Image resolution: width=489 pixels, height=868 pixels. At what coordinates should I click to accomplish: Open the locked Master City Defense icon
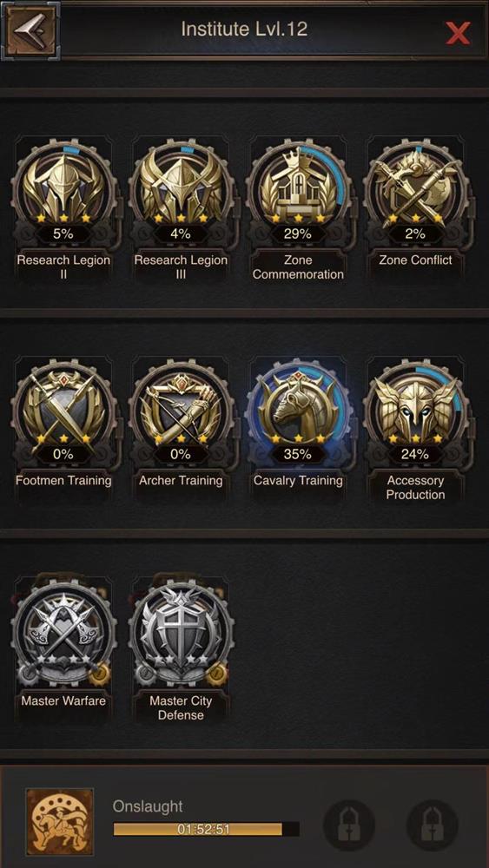click(x=181, y=632)
